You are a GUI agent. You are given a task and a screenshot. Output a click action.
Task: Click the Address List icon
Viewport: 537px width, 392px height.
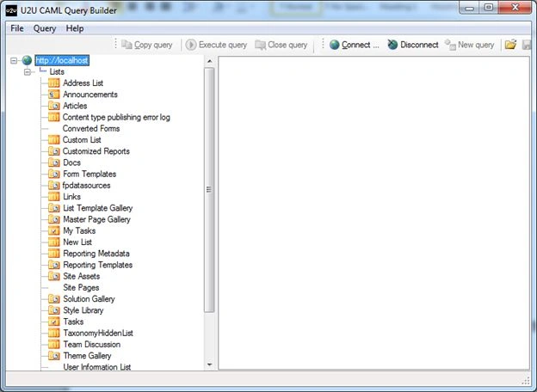click(53, 83)
